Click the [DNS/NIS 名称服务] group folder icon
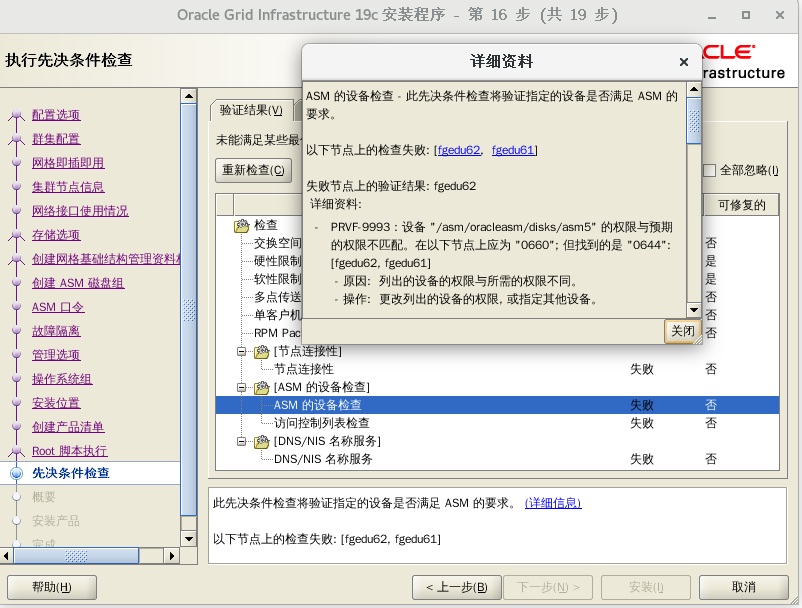The image size is (802, 608). click(x=261, y=441)
